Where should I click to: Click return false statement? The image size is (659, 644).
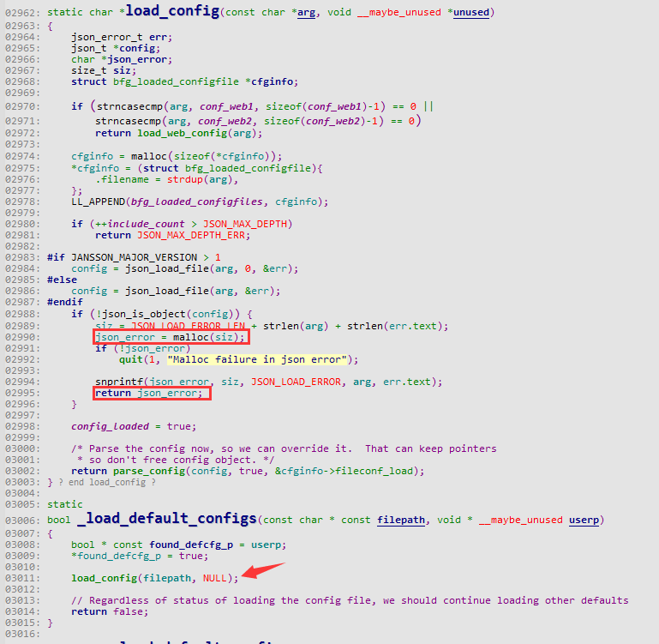(x=110, y=611)
